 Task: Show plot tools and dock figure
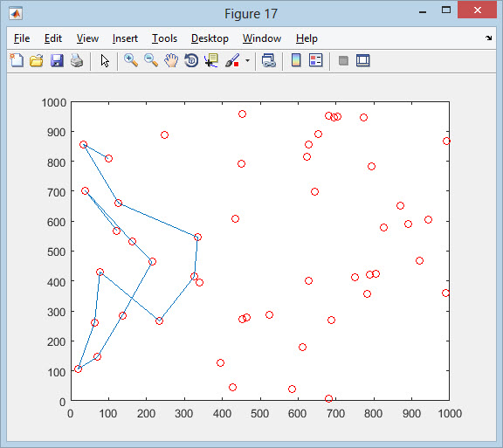pyautogui.click(x=363, y=60)
